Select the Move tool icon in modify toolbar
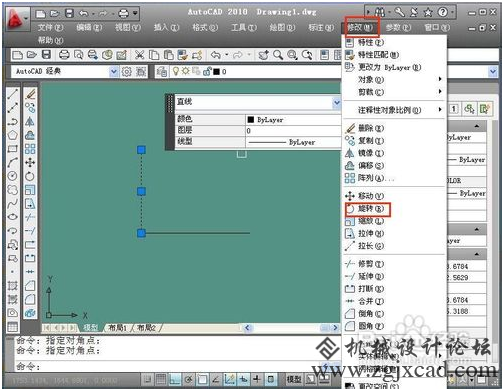This screenshot has width=504, height=391. (30, 162)
